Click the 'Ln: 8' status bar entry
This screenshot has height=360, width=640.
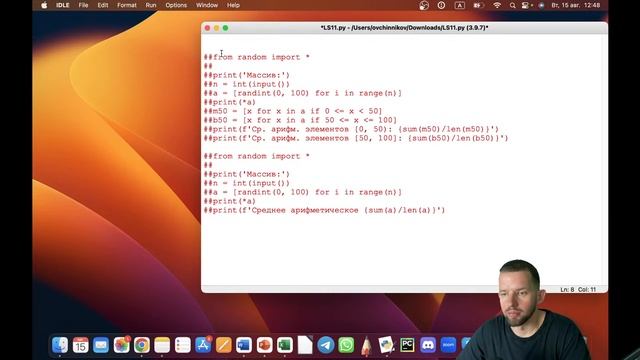[x=567, y=289]
